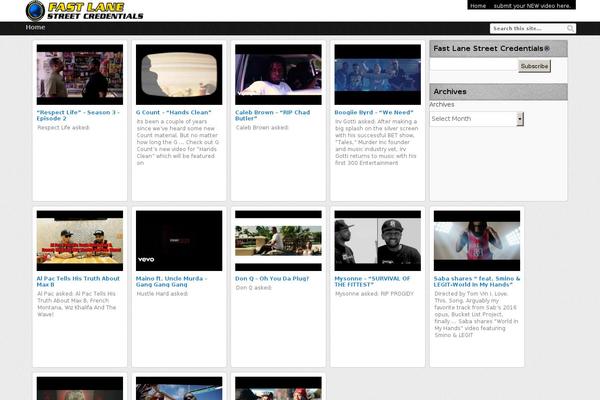Viewport: 600px width, 400px height.
Task: Open Saba 'World In My Hands' title link
Action: (x=477, y=281)
